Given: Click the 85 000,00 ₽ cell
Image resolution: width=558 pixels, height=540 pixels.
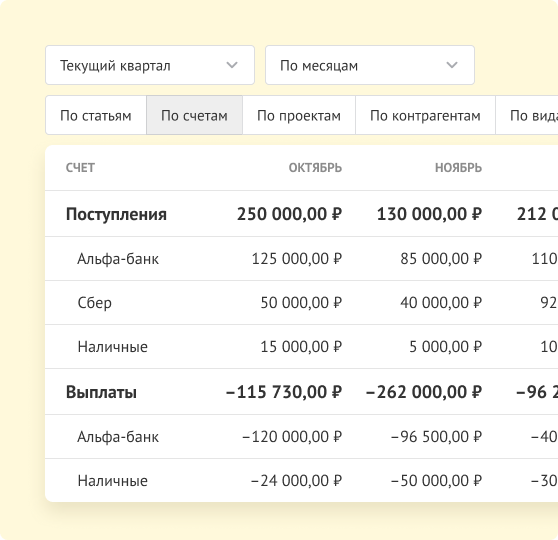Looking at the screenshot, I should [x=441, y=259].
